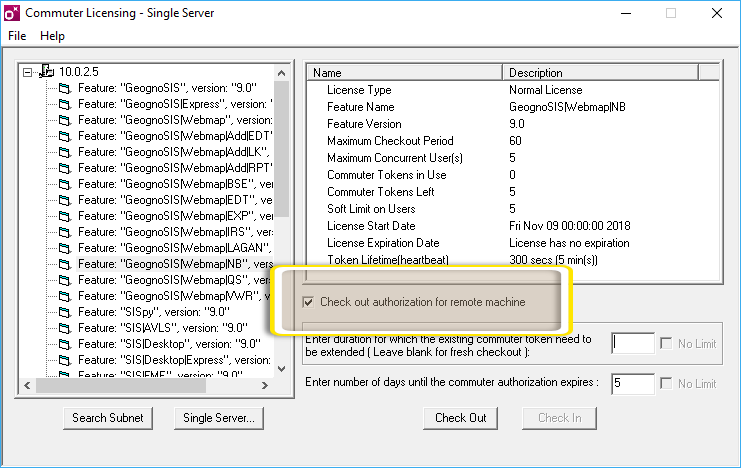Viewport: 741px width, 468px height.
Task: Click the icon beside "GeognoSIS|Webmap|LAGAN" feature
Action: coord(65,248)
